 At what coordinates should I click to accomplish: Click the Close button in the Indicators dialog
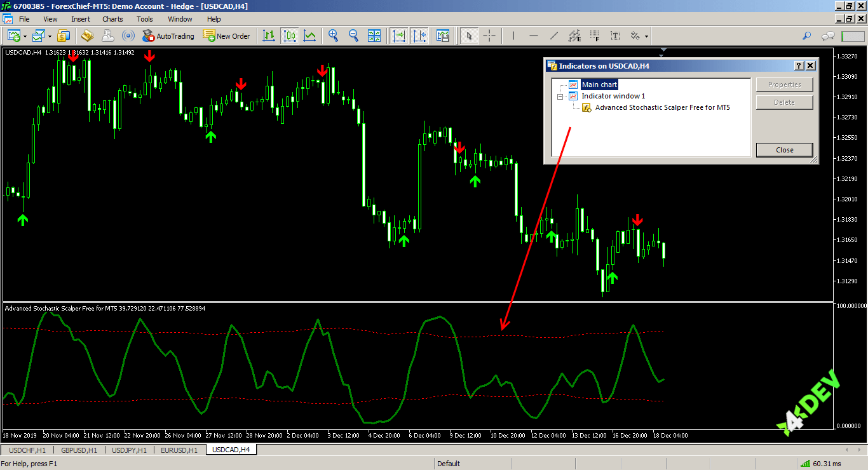point(784,150)
